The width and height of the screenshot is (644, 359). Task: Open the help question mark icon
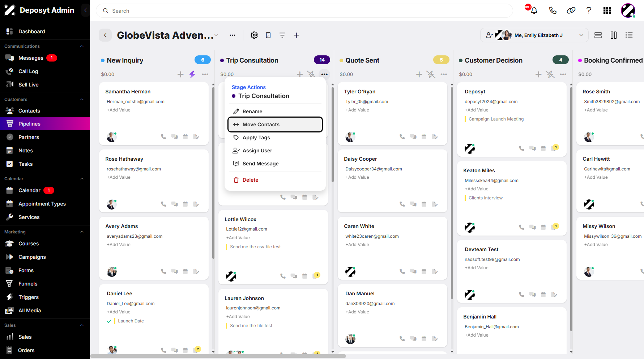click(x=589, y=10)
